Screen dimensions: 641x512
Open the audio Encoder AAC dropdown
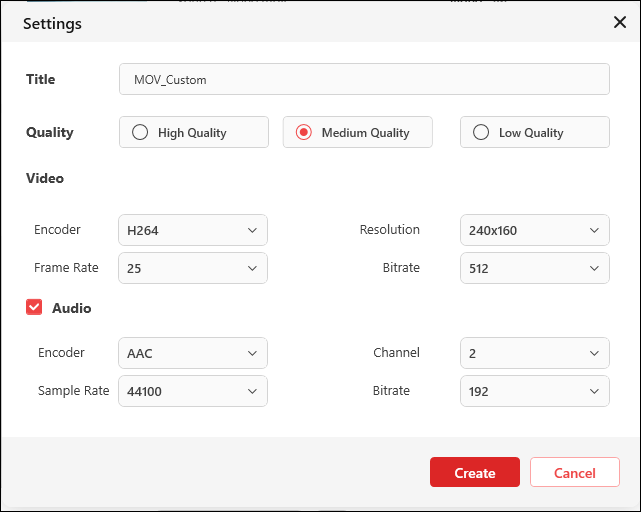tap(193, 353)
